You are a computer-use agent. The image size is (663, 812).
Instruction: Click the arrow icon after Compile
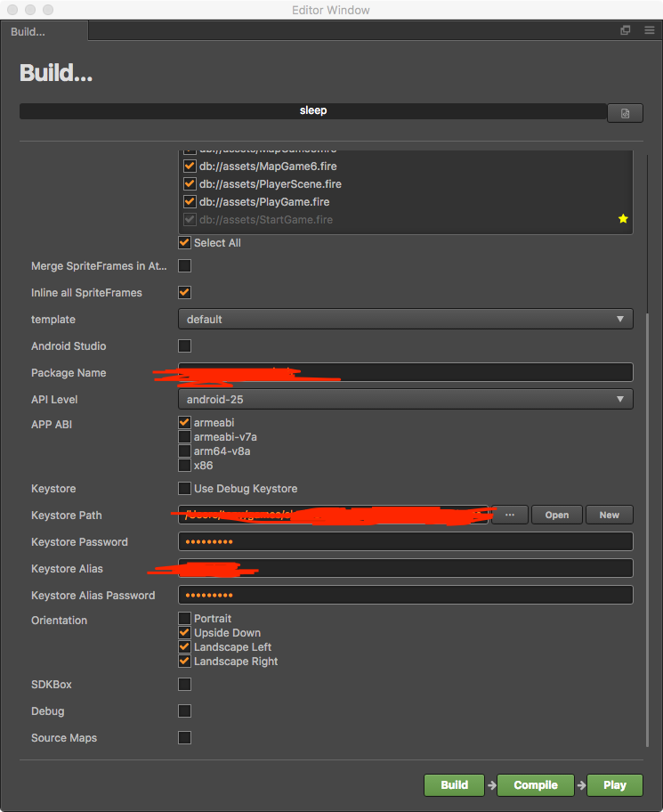[x=580, y=784]
